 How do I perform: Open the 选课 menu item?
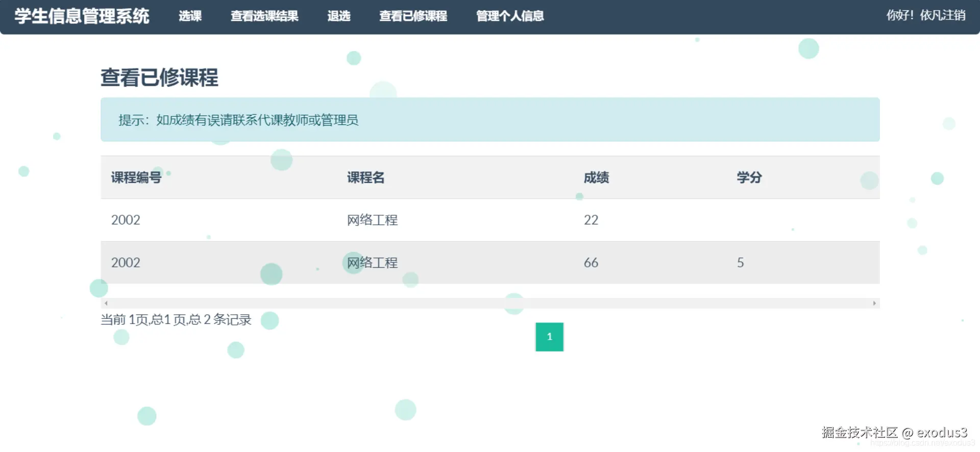(190, 16)
